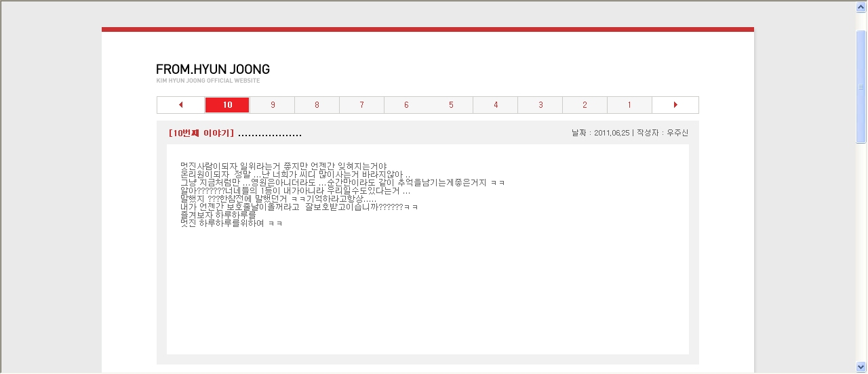Open story page 2
This screenshot has height=374, width=868.
(585, 105)
